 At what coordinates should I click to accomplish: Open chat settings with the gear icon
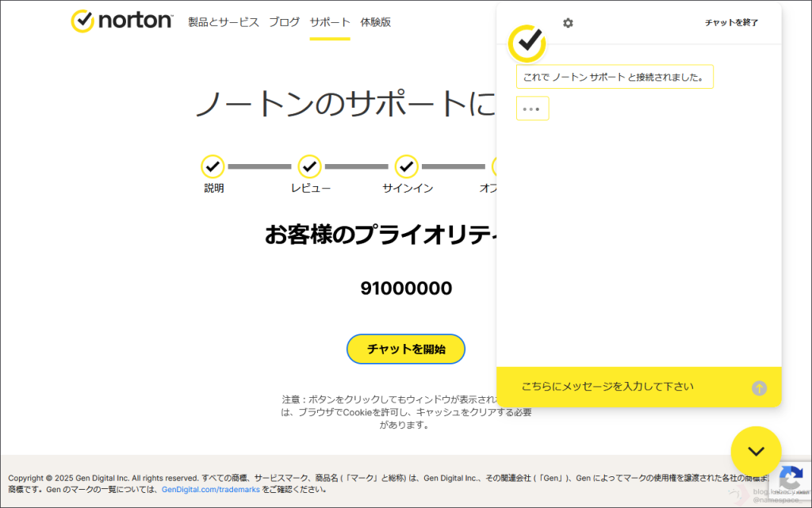(x=568, y=23)
